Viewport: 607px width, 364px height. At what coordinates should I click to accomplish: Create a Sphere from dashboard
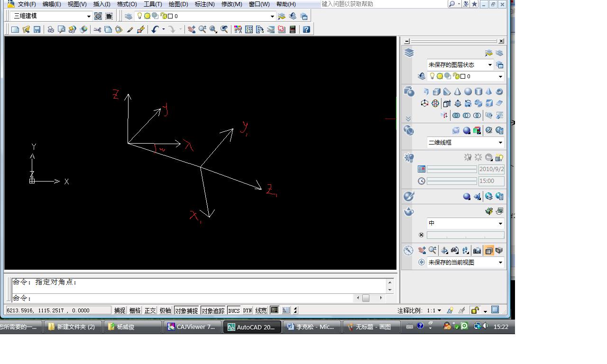[468, 91]
